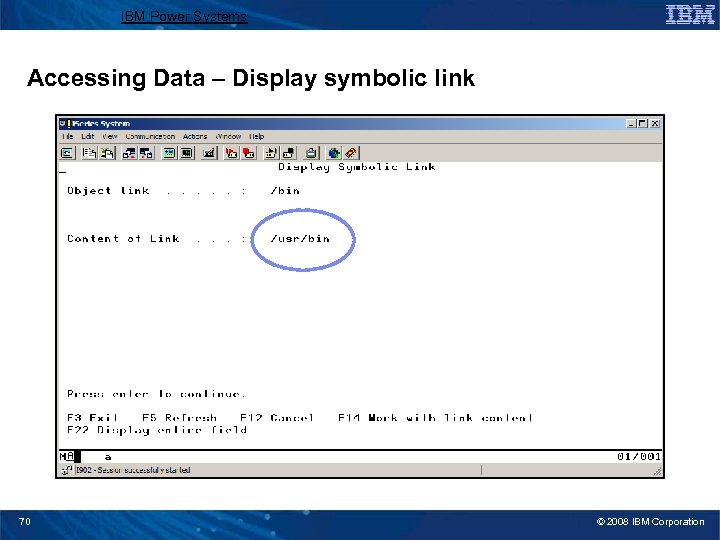Click the Receive File from Host icon

pyautogui.click(x=146, y=153)
